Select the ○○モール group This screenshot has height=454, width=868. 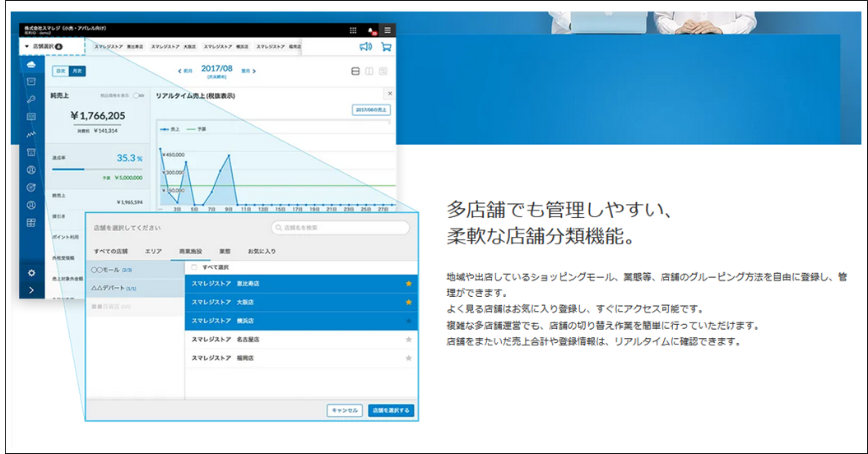135,270
